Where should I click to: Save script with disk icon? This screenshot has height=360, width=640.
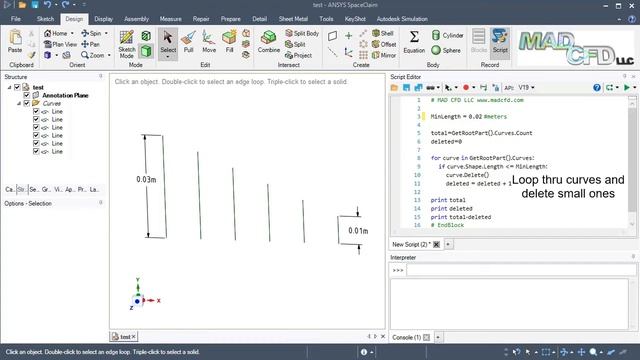click(406, 87)
